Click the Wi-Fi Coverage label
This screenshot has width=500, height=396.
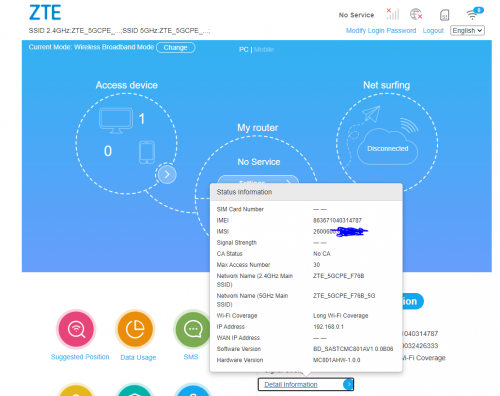237,316
